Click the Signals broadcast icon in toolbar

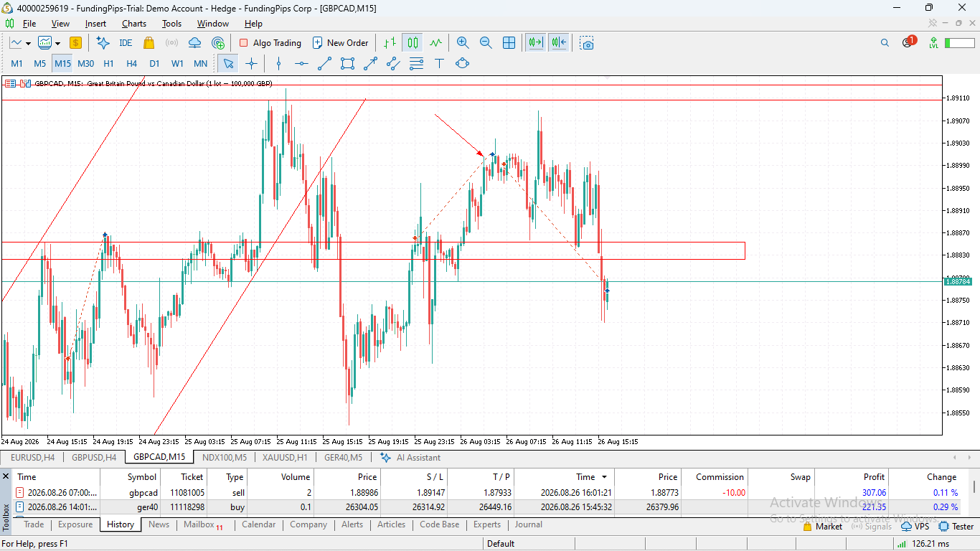[171, 43]
